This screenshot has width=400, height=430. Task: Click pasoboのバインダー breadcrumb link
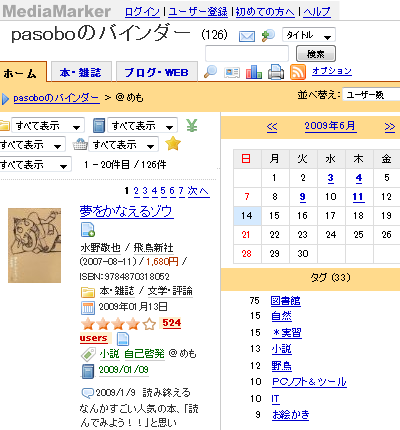(56, 98)
